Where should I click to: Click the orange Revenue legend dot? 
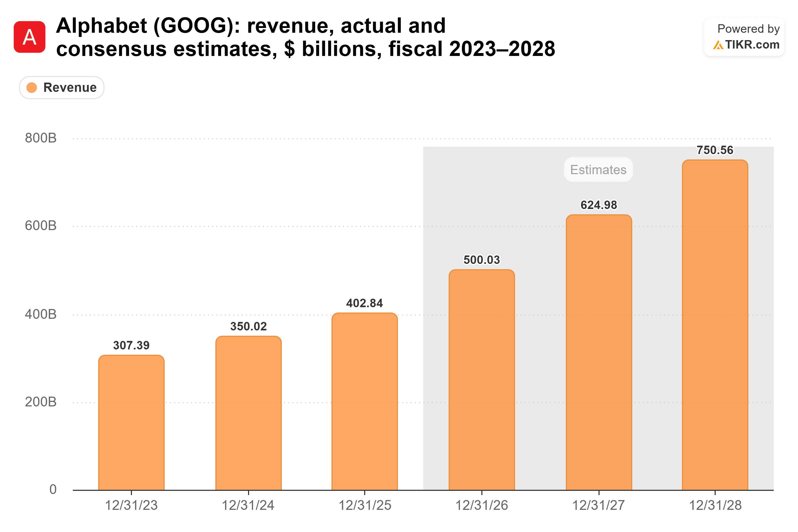pyautogui.click(x=32, y=88)
